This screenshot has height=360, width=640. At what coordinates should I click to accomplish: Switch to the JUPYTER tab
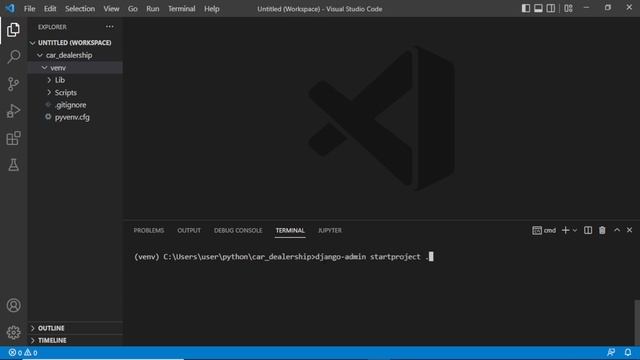330,231
